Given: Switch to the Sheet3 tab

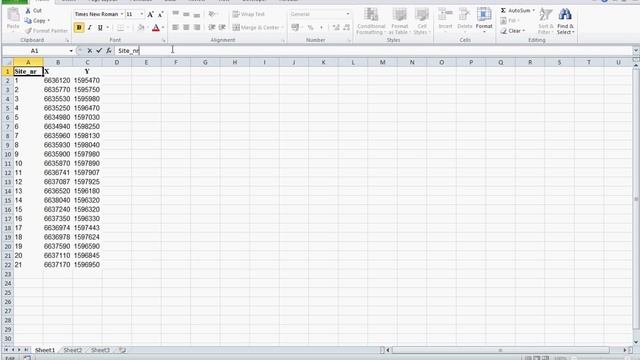Looking at the screenshot, I should pos(100,350).
